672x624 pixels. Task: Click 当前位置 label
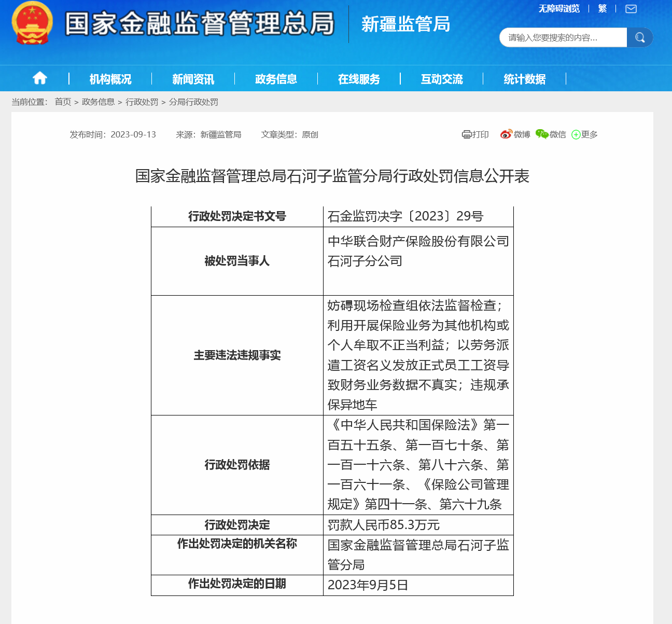tap(30, 102)
